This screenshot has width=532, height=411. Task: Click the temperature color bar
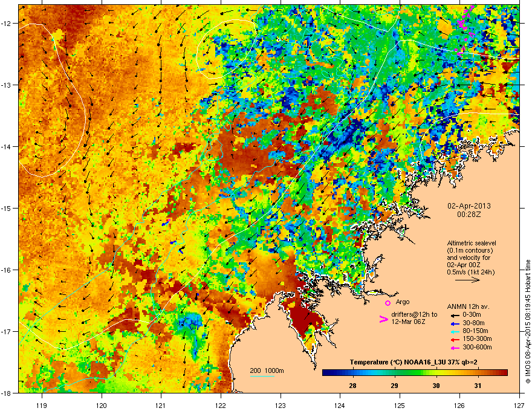(415, 373)
